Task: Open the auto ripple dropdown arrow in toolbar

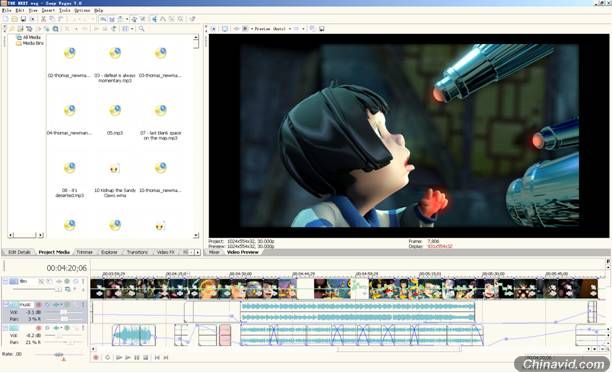Action: (127, 19)
